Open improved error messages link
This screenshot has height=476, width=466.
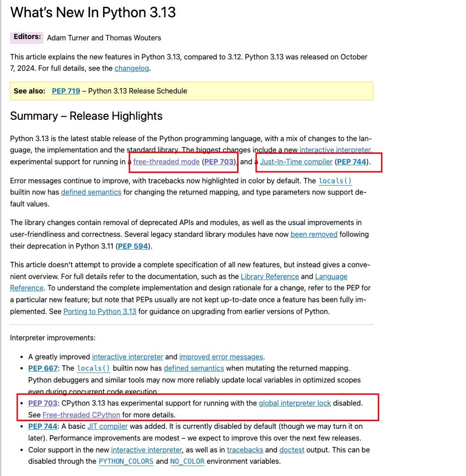pyautogui.click(x=221, y=357)
